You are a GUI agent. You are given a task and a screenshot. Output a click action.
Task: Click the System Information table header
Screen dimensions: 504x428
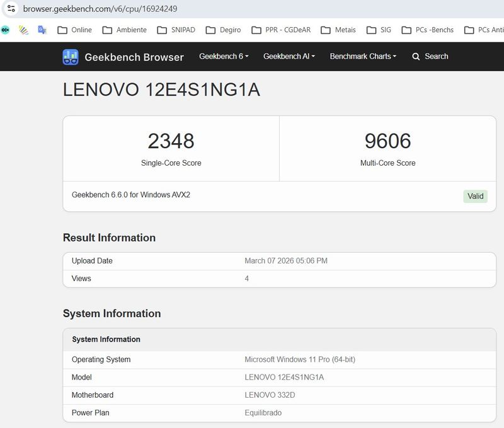click(279, 340)
